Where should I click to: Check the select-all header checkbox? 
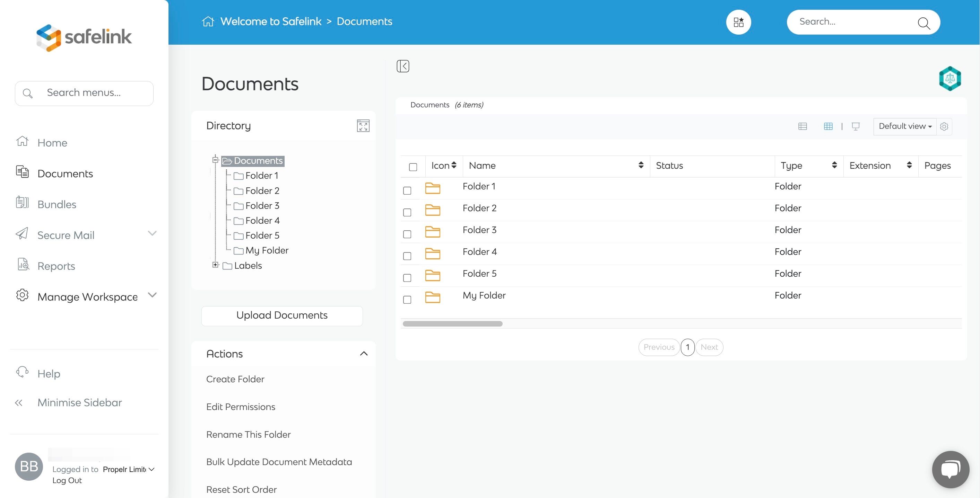(413, 167)
